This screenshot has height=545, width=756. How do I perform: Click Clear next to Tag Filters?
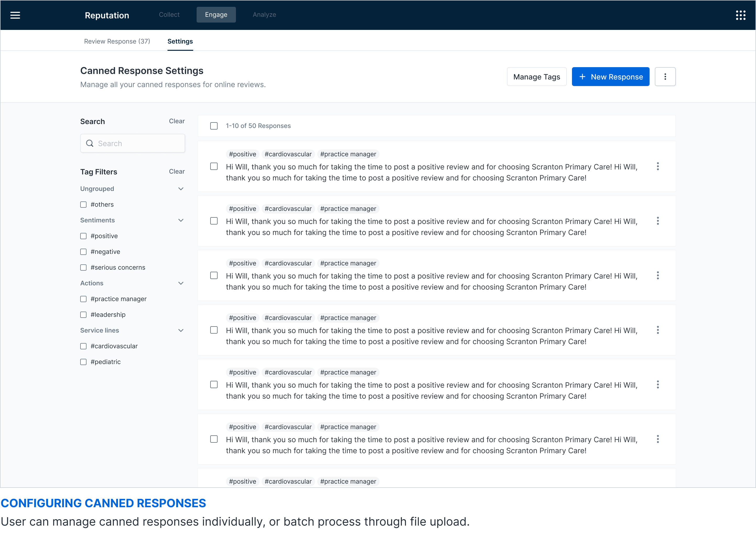(x=177, y=172)
